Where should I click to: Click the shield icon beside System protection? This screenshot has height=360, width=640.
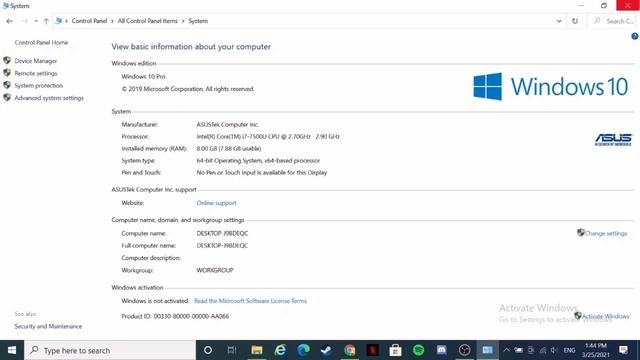coord(7,85)
